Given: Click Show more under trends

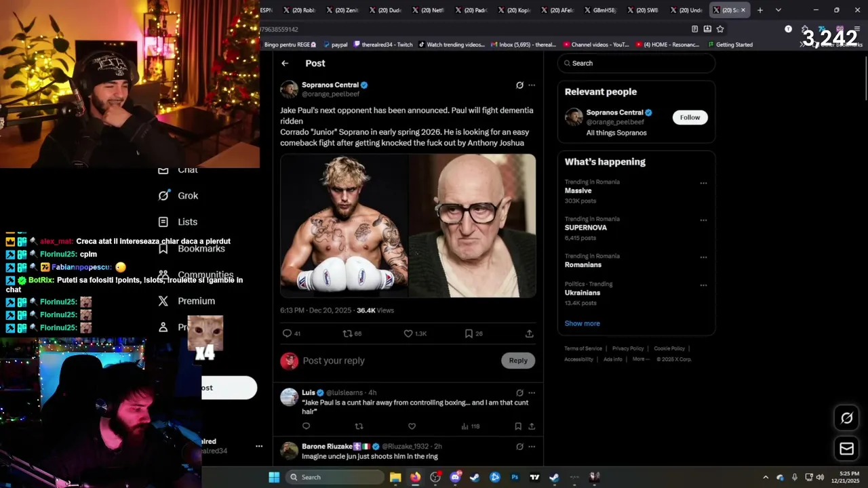Looking at the screenshot, I should pos(582,323).
